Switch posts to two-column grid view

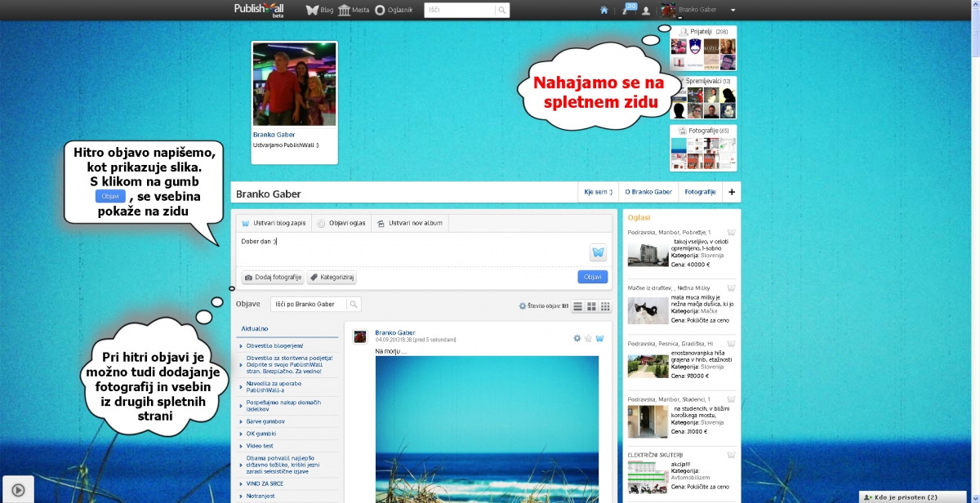coord(591,306)
